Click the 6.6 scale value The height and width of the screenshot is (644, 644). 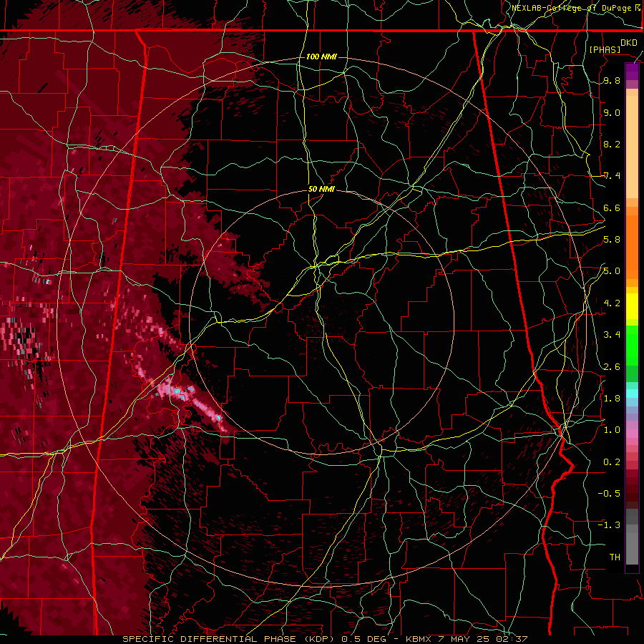point(612,208)
